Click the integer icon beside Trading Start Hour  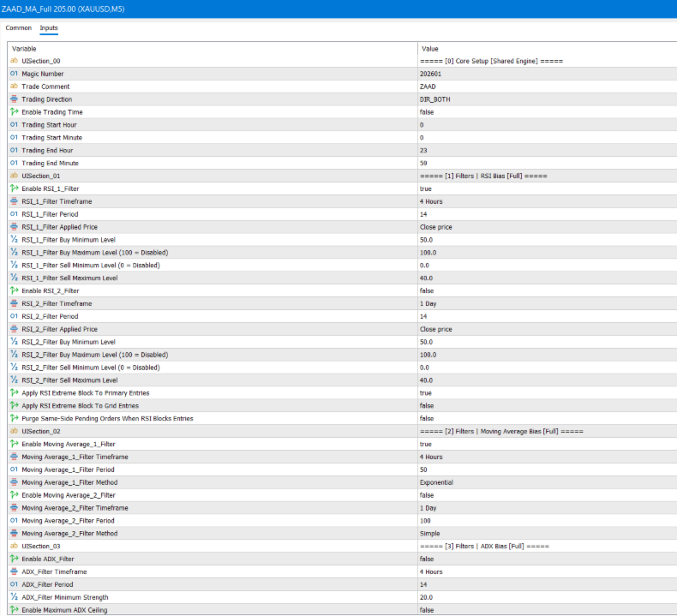[x=15, y=125]
